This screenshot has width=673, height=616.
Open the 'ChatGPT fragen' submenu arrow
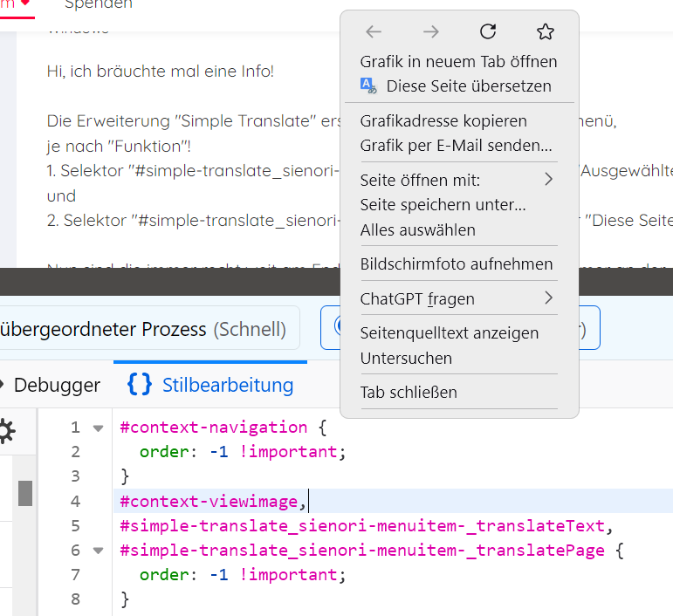[x=548, y=298]
